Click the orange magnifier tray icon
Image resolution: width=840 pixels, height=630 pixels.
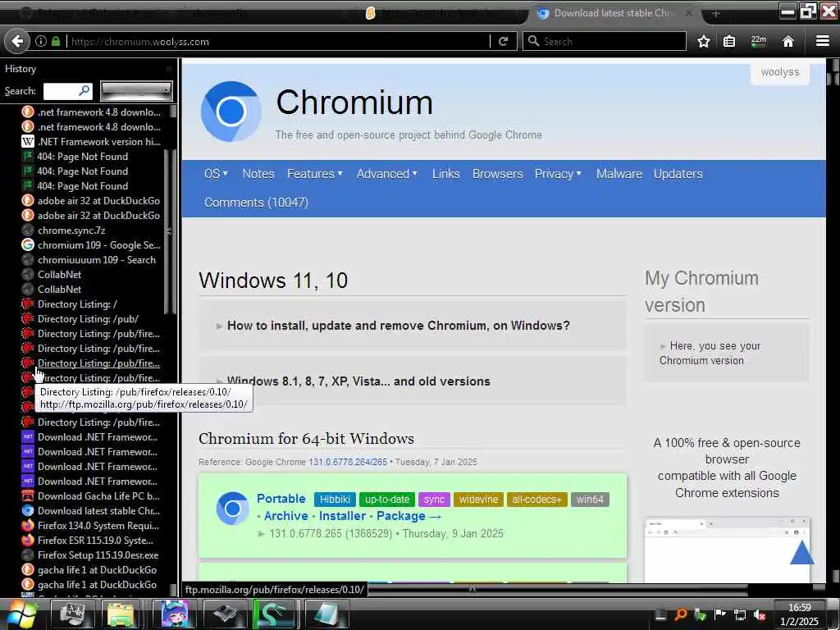point(680,615)
